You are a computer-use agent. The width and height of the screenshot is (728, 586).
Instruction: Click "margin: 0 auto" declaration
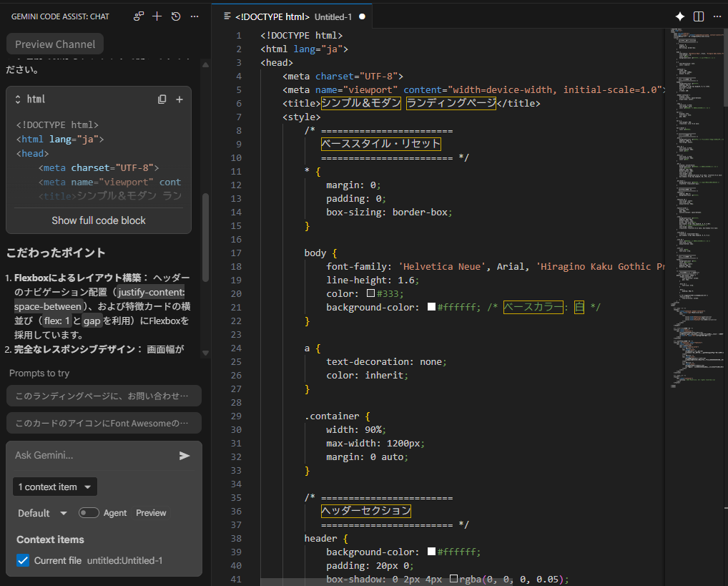(x=368, y=456)
